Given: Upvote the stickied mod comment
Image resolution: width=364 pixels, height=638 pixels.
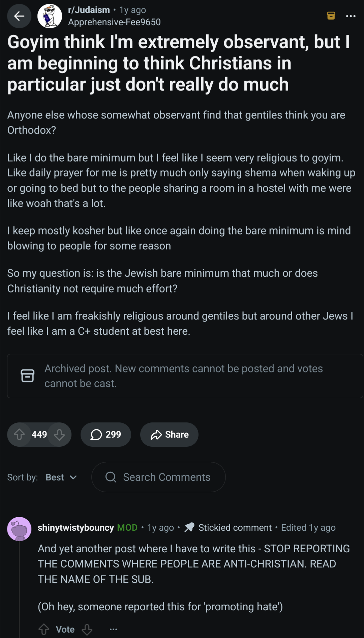Looking at the screenshot, I should (x=44, y=629).
